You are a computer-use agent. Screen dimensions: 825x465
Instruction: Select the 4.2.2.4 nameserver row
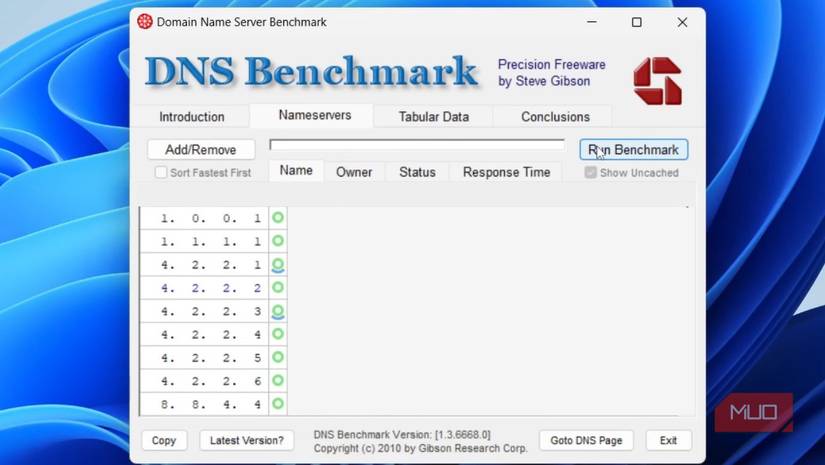pos(205,335)
